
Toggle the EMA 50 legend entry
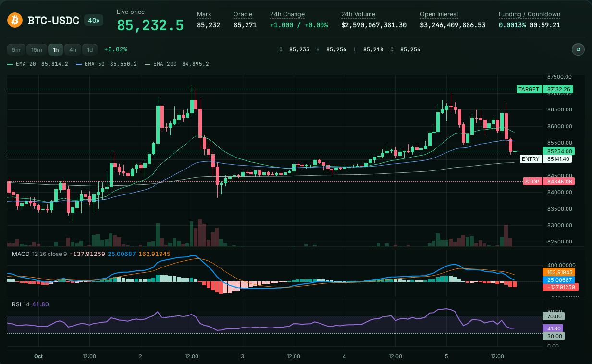107,64
